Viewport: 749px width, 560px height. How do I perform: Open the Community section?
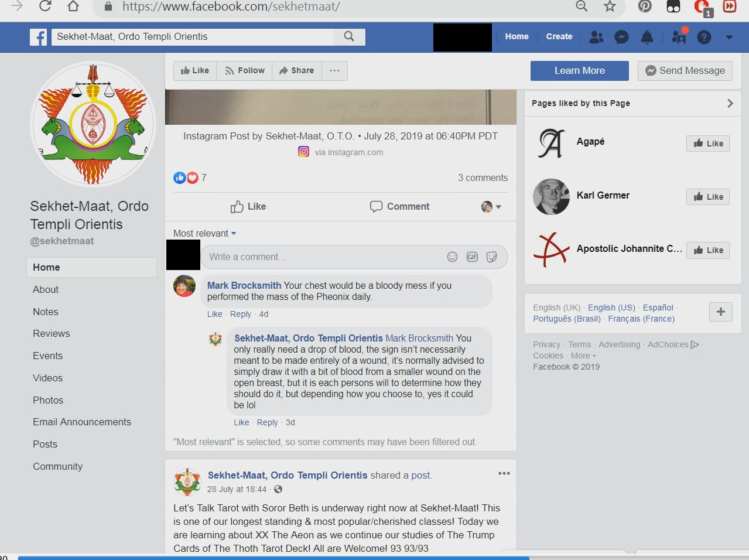coord(57,466)
